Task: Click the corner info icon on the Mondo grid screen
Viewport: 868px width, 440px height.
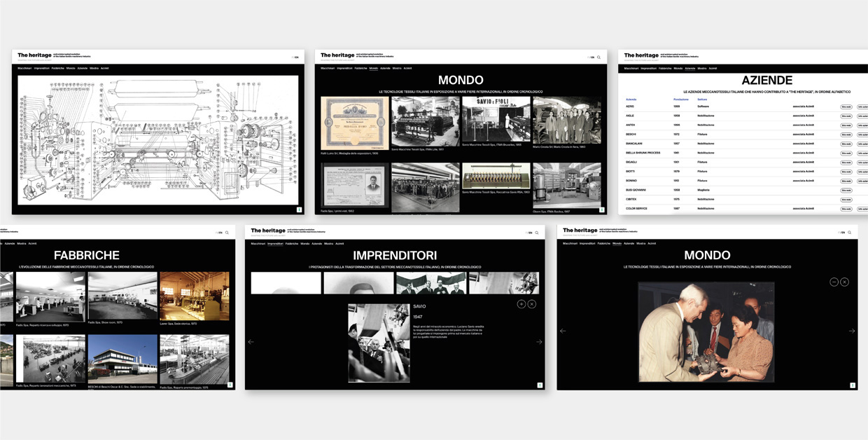Action: coord(602,209)
